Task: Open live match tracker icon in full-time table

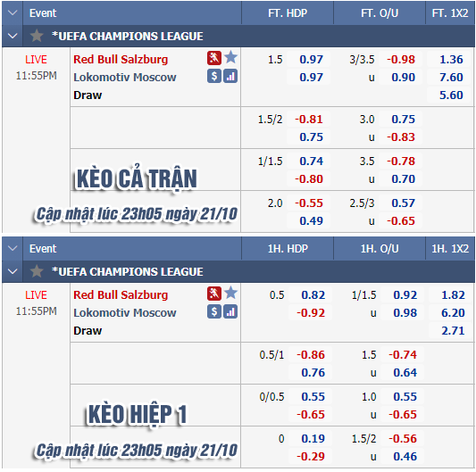Action: pos(214,58)
